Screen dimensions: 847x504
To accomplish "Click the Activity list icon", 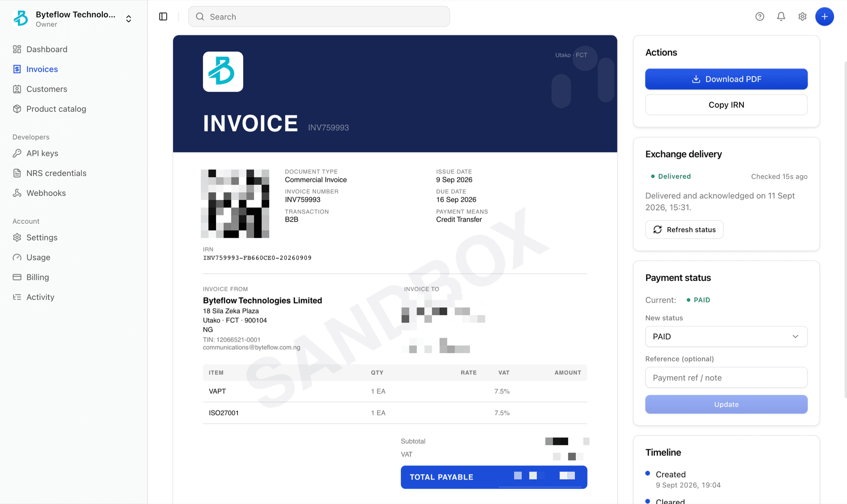I will click(x=17, y=297).
